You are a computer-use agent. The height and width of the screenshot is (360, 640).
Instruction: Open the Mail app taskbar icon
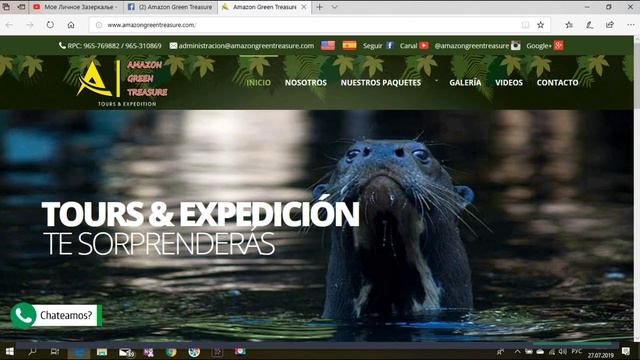click(x=126, y=352)
